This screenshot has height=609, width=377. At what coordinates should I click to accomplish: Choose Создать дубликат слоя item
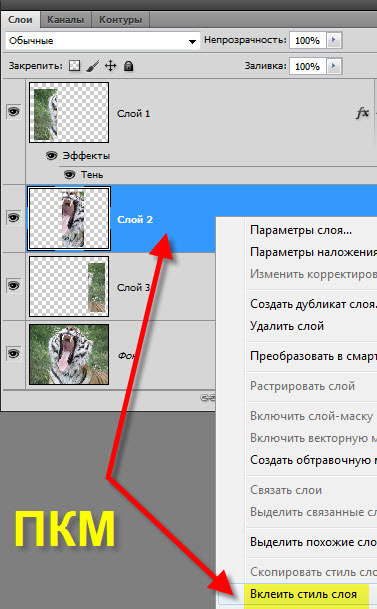tap(313, 304)
